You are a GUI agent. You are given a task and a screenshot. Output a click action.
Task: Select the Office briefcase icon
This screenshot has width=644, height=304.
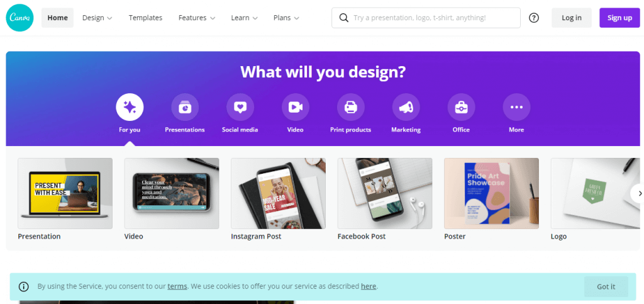[461, 107]
